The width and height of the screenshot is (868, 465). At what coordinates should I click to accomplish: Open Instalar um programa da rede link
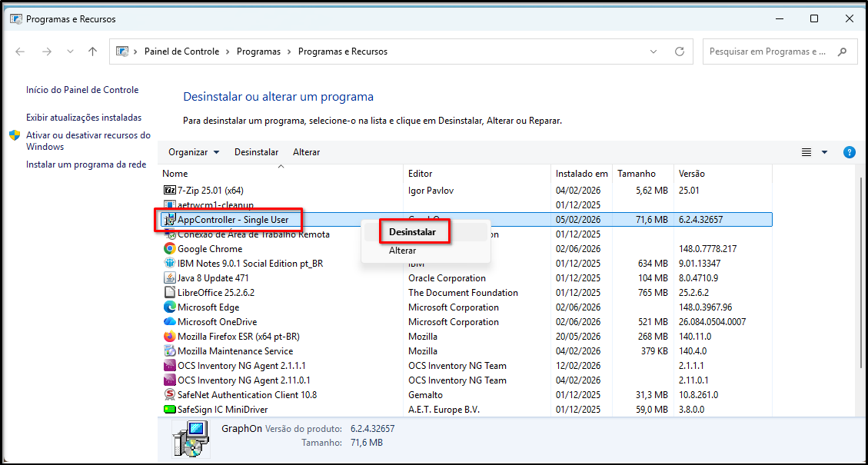point(86,164)
